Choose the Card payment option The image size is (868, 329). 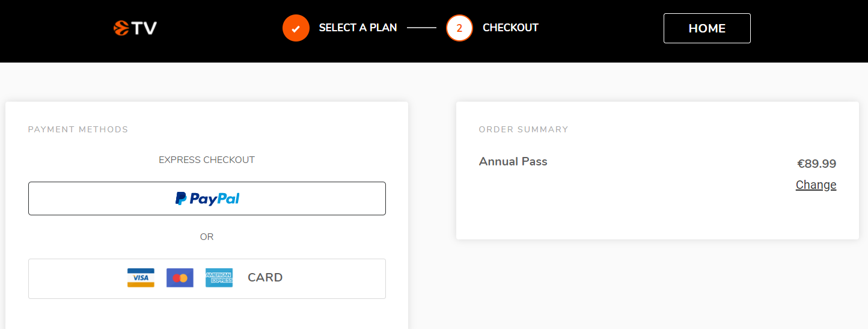(x=207, y=278)
